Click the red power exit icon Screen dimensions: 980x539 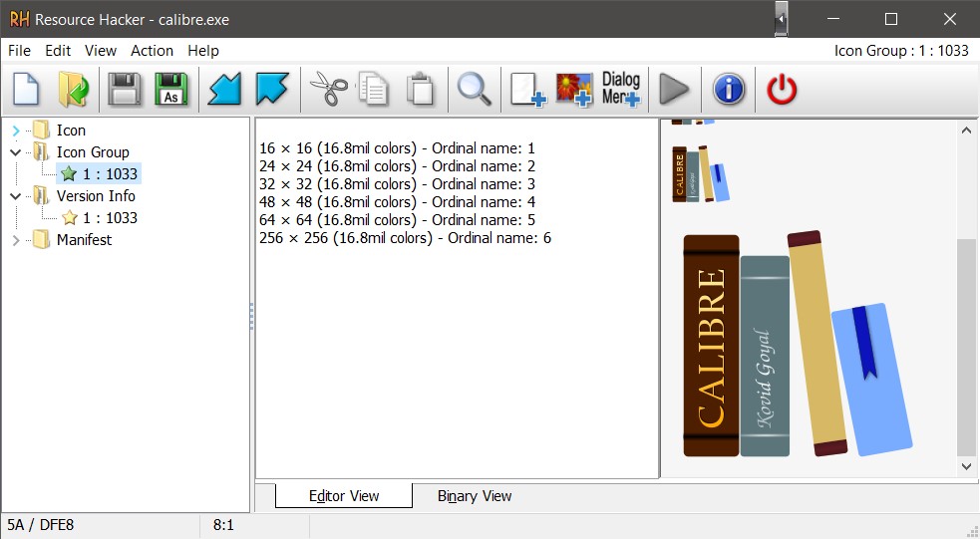[x=782, y=90]
